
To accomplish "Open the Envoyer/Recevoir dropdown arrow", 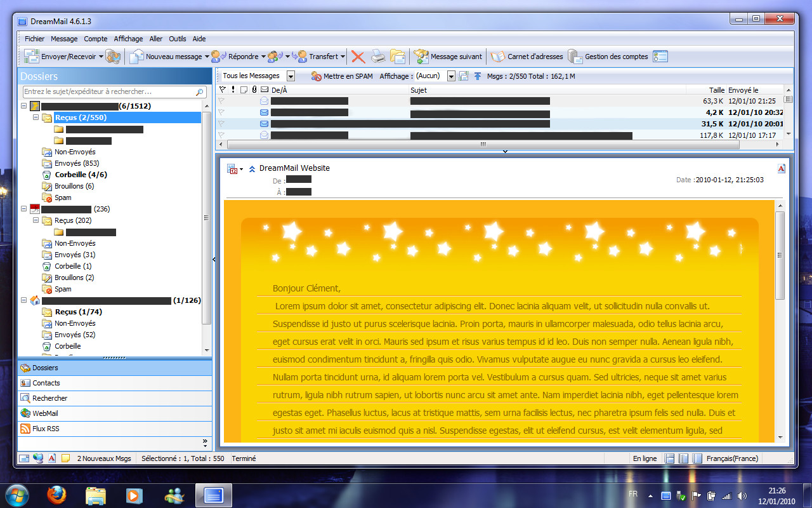I will (x=101, y=57).
